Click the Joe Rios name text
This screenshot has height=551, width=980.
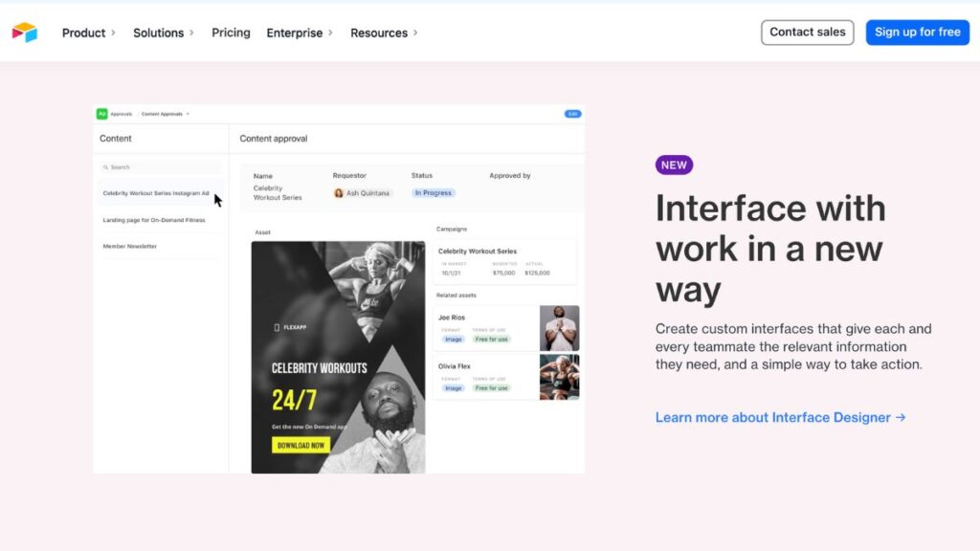(x=452, y=318)
